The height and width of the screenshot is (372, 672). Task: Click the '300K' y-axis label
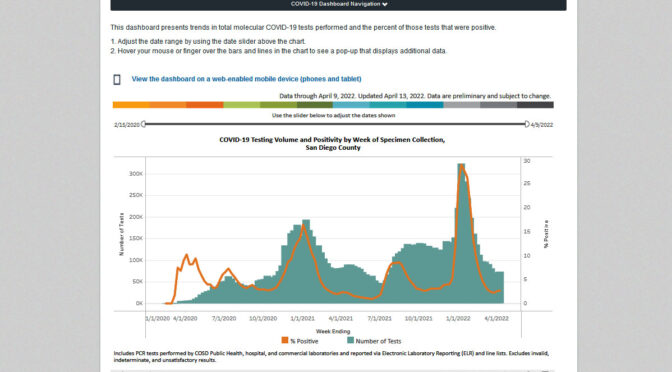(x=136, y=174)
